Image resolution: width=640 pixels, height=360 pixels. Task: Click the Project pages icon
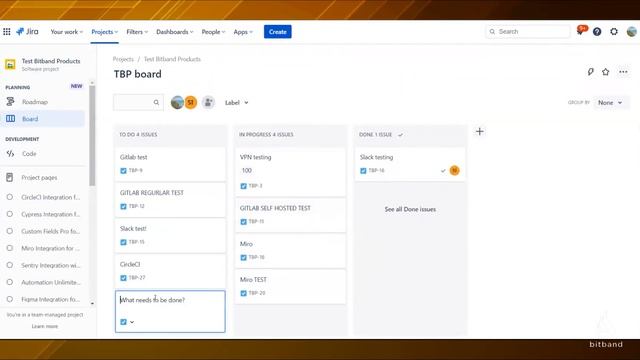tap(9, 177)
